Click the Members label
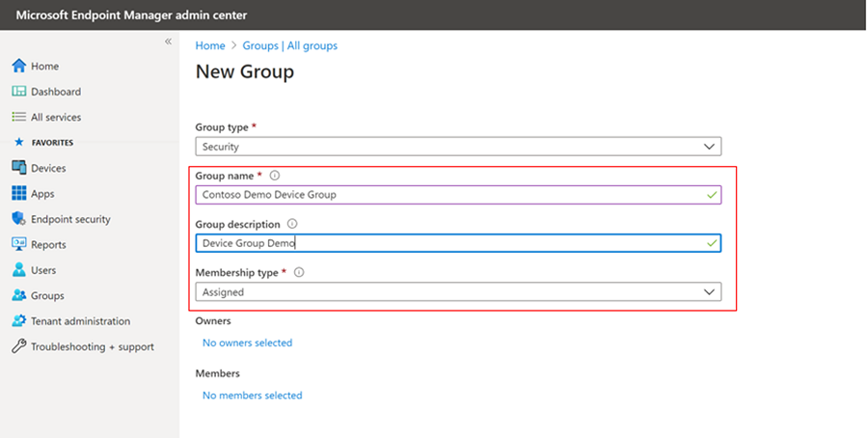This screenshot has height=438, width=868. tap(218, 373)
